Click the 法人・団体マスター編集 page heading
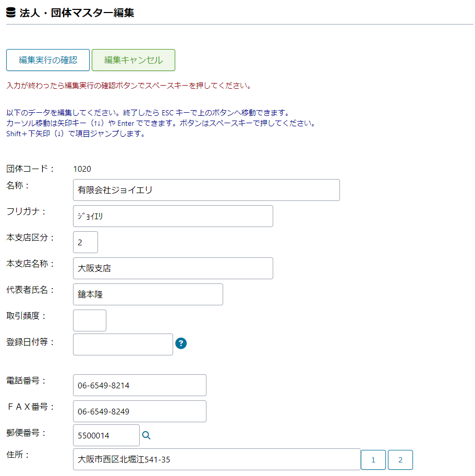This screenshot has height=476, width=475. pos(77,13)
